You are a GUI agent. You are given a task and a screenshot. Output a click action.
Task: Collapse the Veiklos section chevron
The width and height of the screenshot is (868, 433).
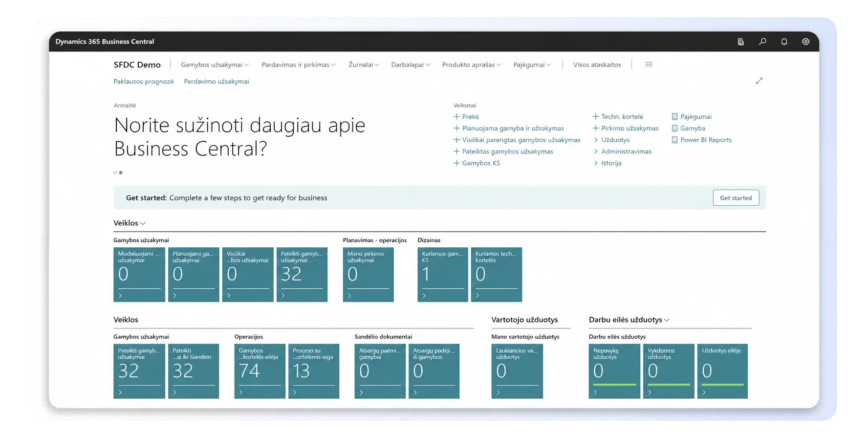point(143,223)
